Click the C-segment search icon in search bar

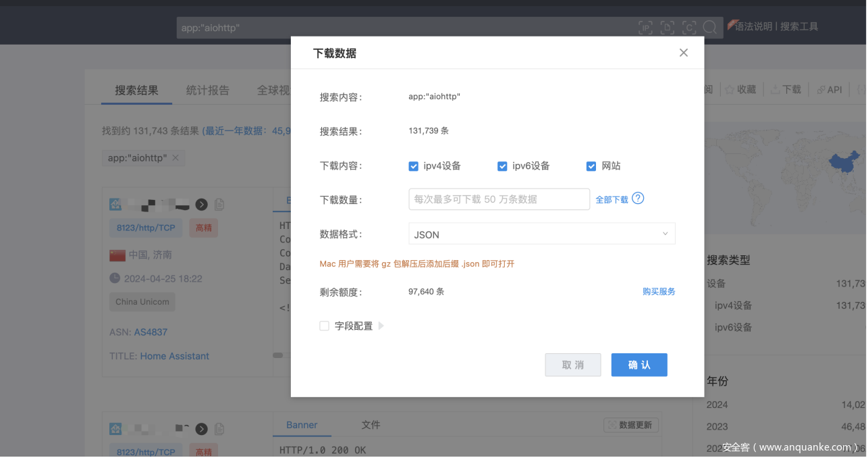(689, 28)
